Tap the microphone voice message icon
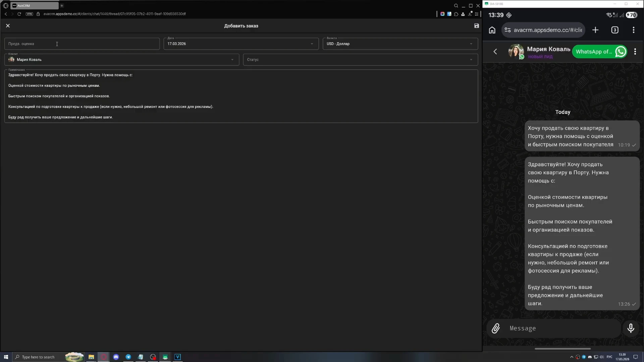 pyautogui.click(x=631, y=328)
